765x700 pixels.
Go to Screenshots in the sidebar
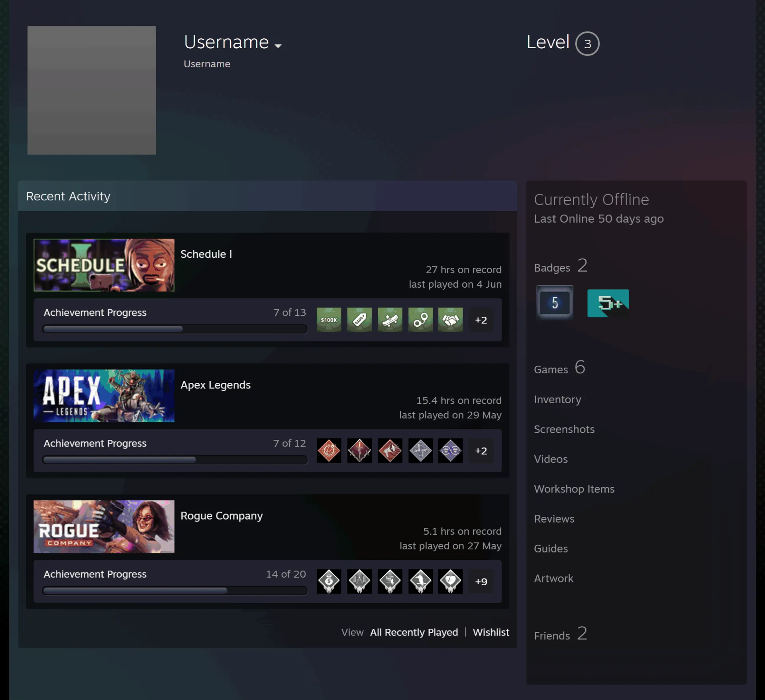click(564, 429)
